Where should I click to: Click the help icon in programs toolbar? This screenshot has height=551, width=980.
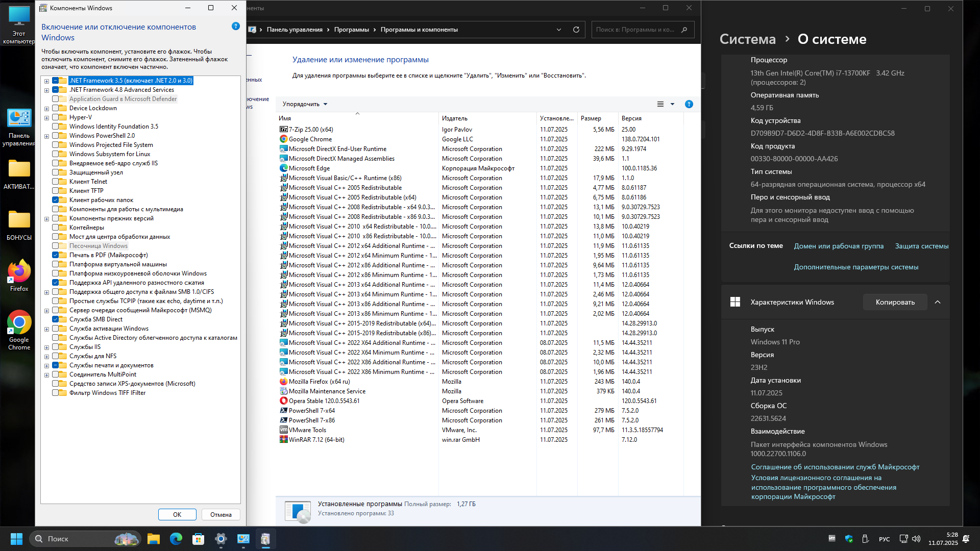tap(689, 104)
